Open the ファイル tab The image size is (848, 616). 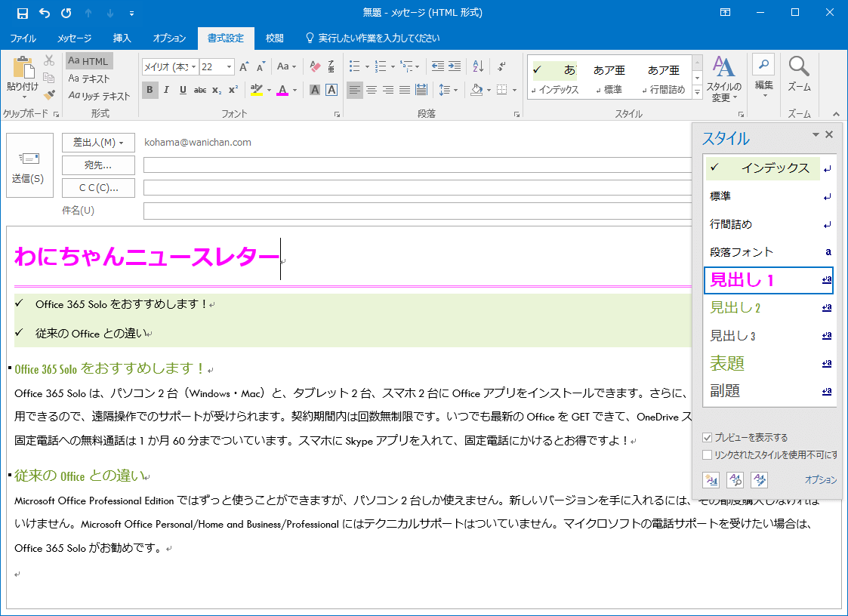23,38
